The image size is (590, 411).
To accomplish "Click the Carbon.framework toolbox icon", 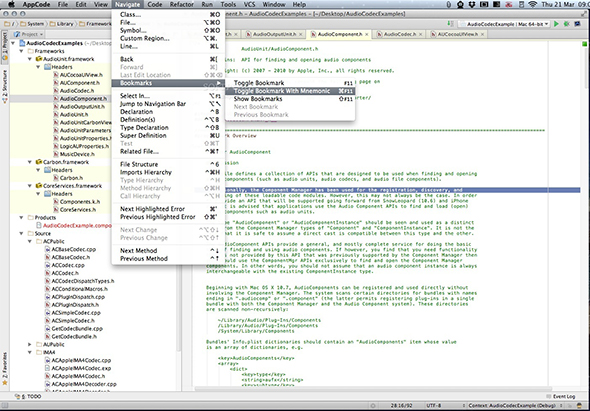I will pos(38,162).
